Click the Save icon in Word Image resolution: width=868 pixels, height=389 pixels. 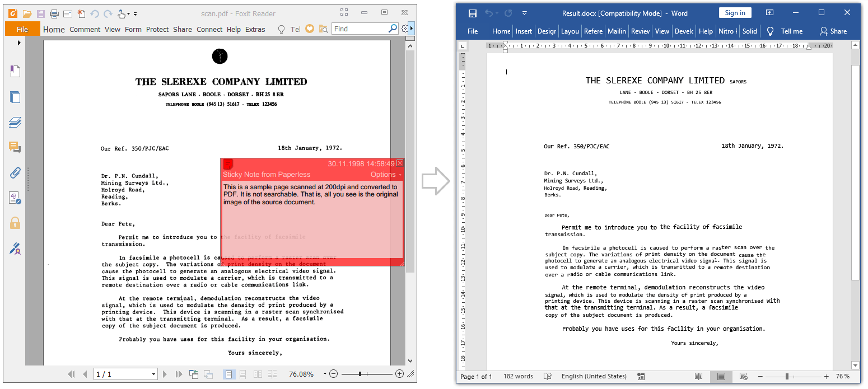[x=472, y=13]
